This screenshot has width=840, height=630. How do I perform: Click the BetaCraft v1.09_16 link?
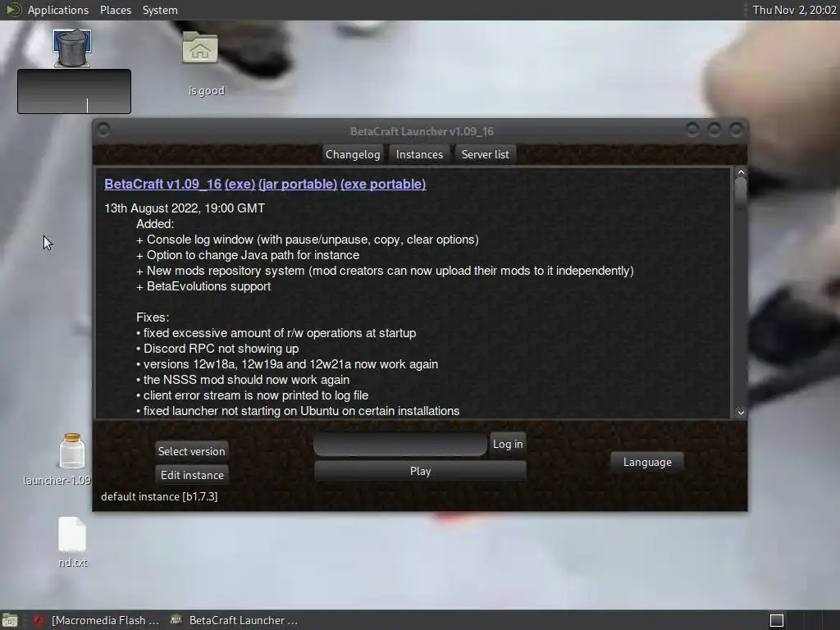163,185
